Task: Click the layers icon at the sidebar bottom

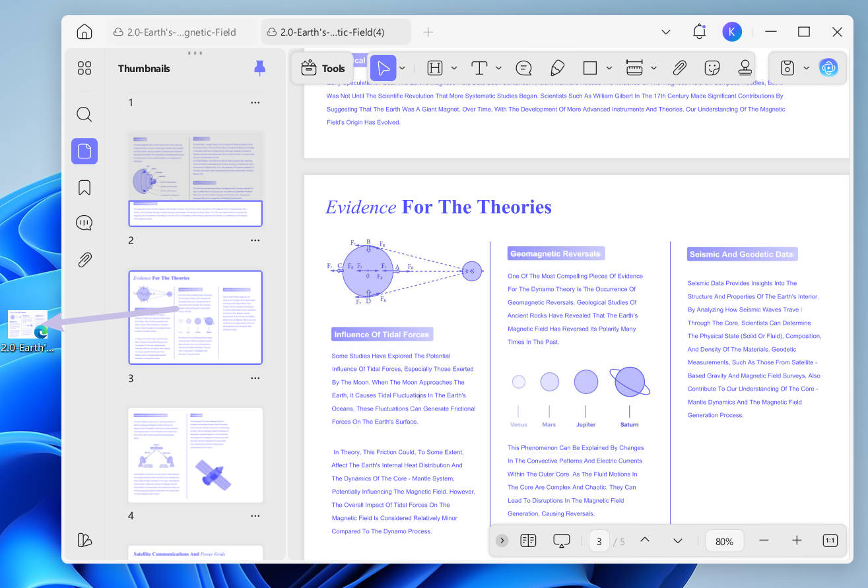Action: click(84, 540)
